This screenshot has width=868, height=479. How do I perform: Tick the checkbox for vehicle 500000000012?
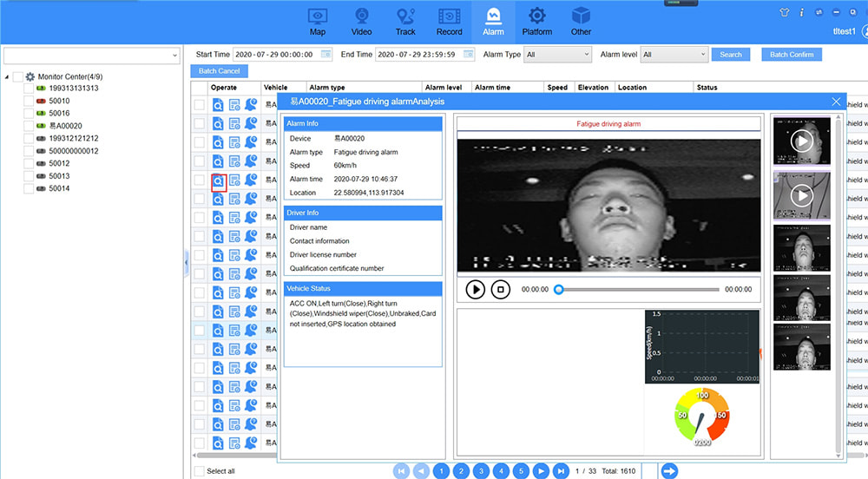pos(29,151)
